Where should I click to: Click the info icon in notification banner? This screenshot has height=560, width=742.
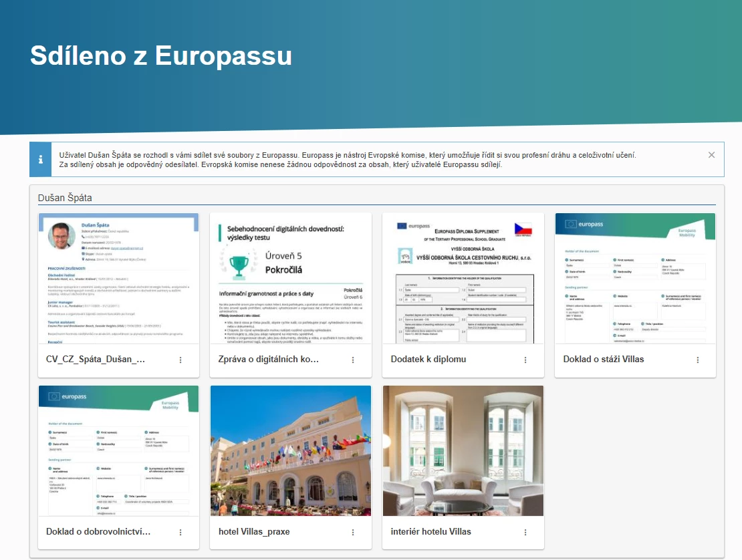(x=41, y=160)
